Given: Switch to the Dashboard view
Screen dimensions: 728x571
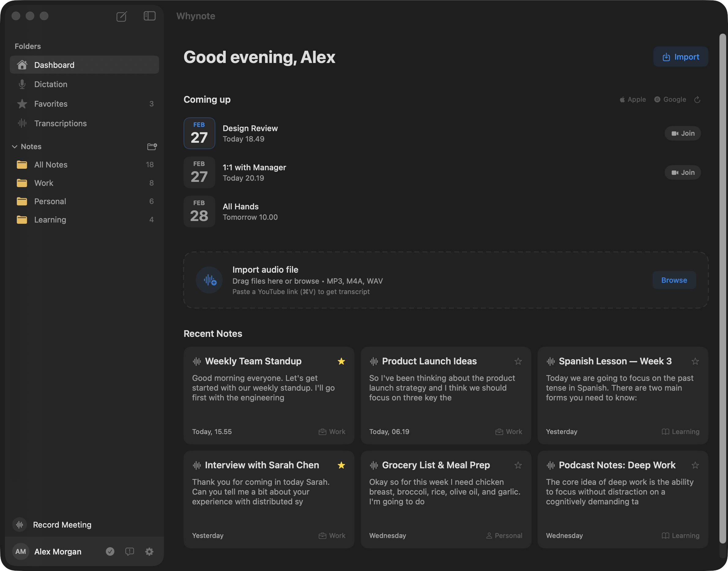Looking at the screenshot, I should (54, 64).
